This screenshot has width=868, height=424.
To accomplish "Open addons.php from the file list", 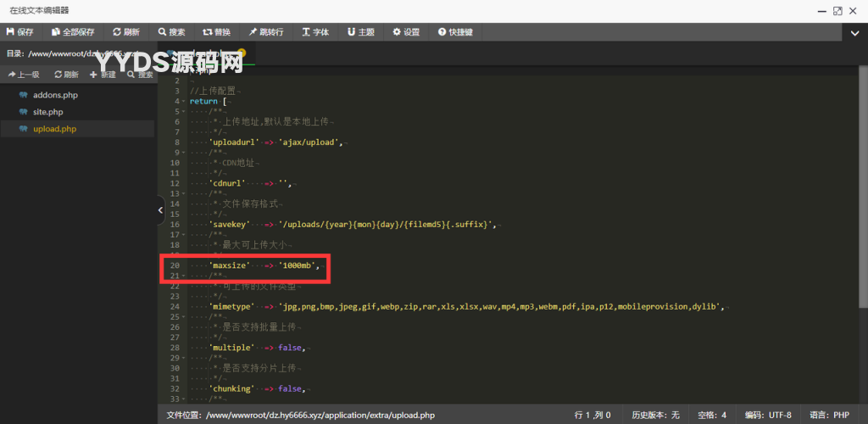I will pos(55,95).
